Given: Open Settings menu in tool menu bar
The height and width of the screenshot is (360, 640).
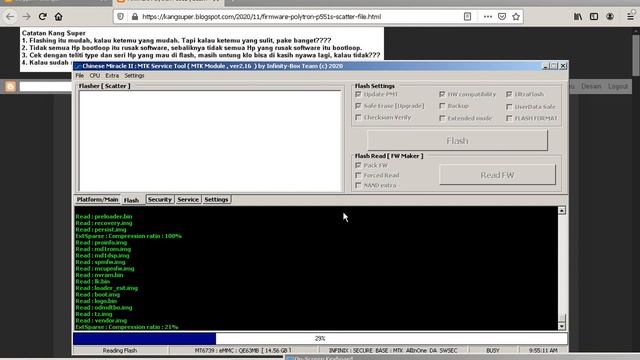Looking at the screenshot, I should point(134,76).
